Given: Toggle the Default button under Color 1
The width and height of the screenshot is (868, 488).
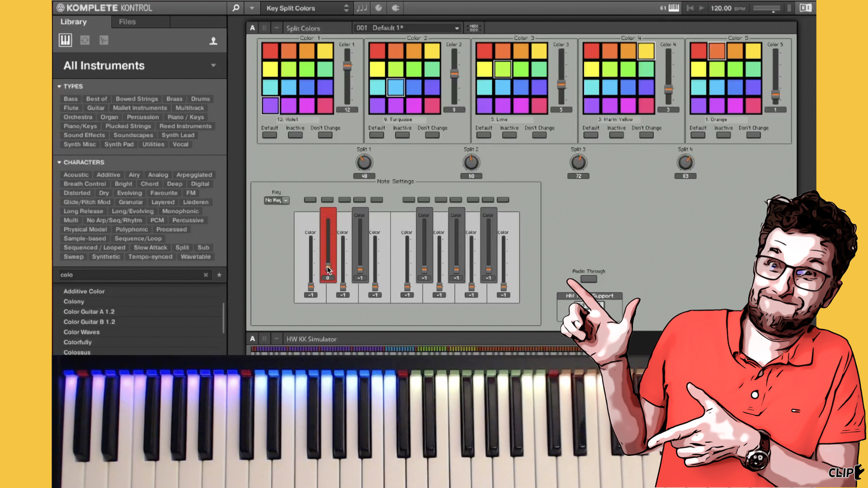Looking at the screenshot, I should [x=269, y=135].
